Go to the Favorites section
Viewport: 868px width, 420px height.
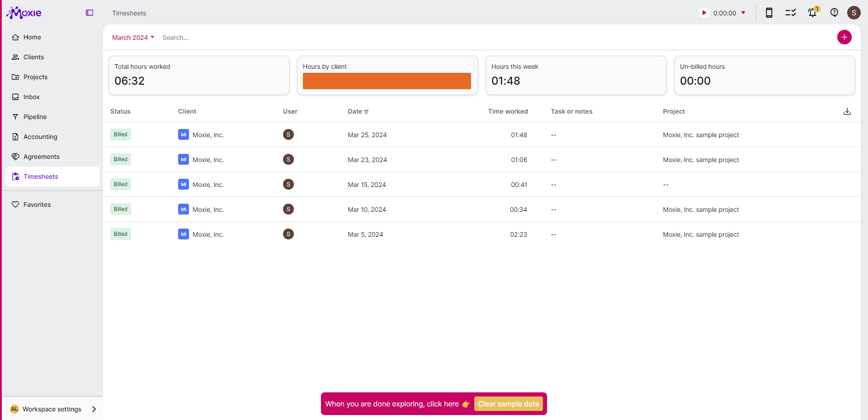point(37,204)
